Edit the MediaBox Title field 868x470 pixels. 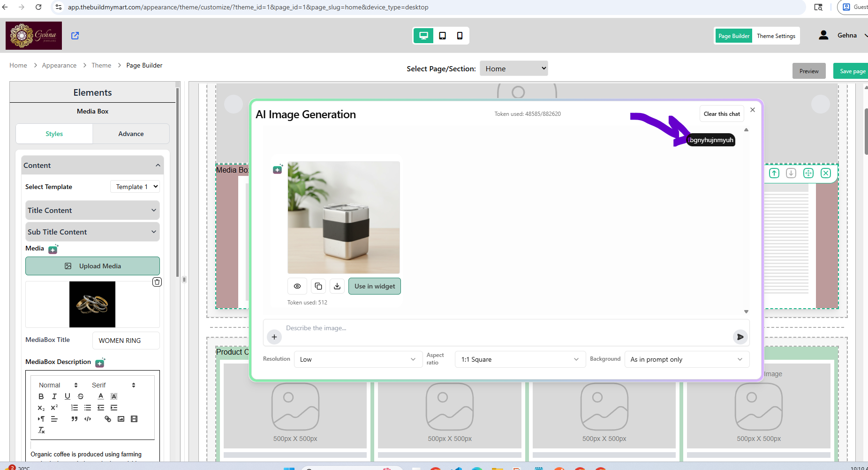point(126,341)
